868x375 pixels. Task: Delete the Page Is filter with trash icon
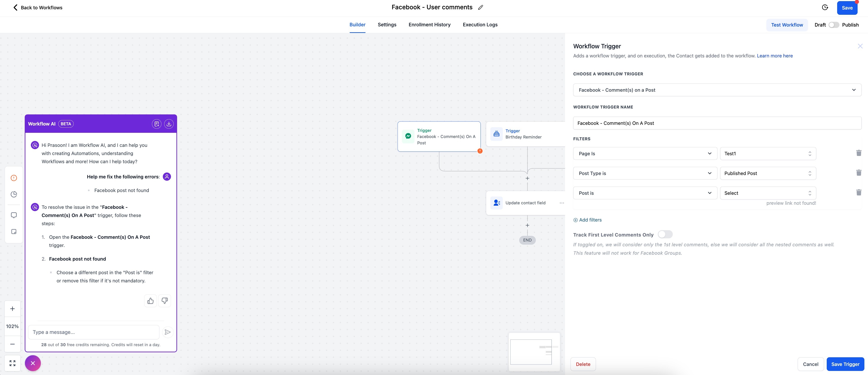[x=858, y=153]
